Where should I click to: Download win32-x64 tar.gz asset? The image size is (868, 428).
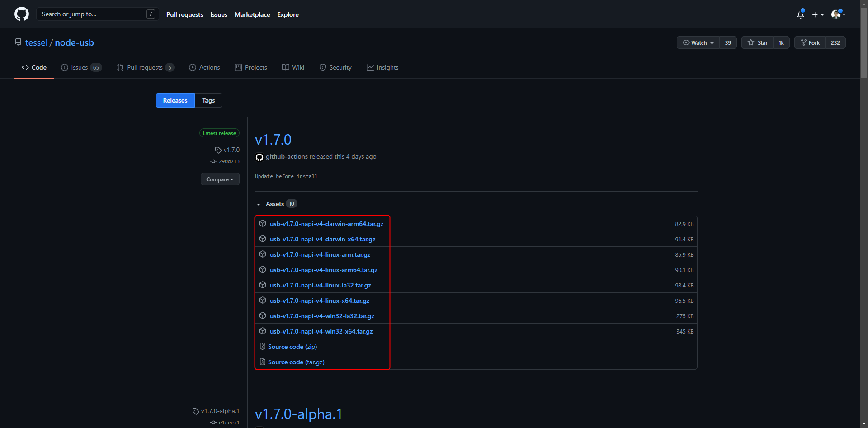click(321, 331)
